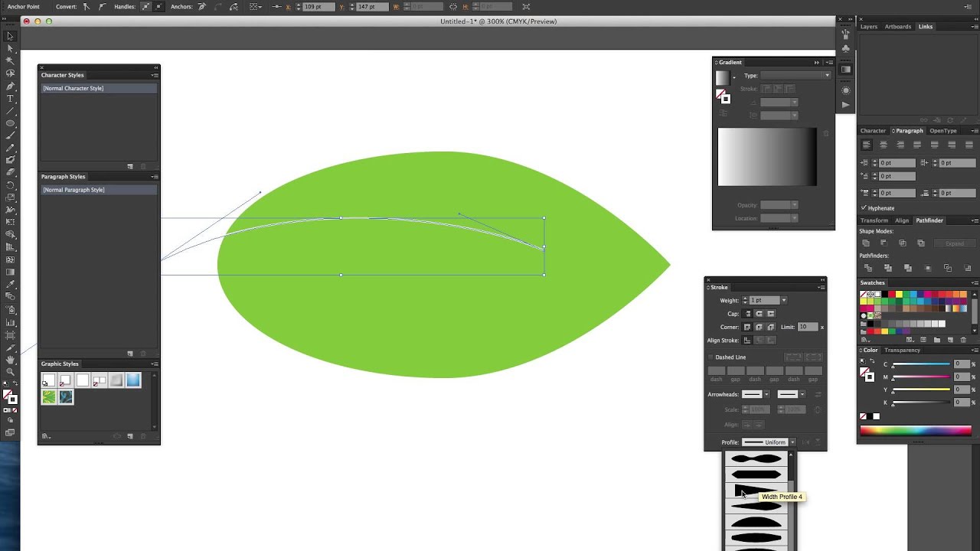Switch to the Artboards tab
The width and height of the screenshot is (980, 551).
click(x=898, y=27)
